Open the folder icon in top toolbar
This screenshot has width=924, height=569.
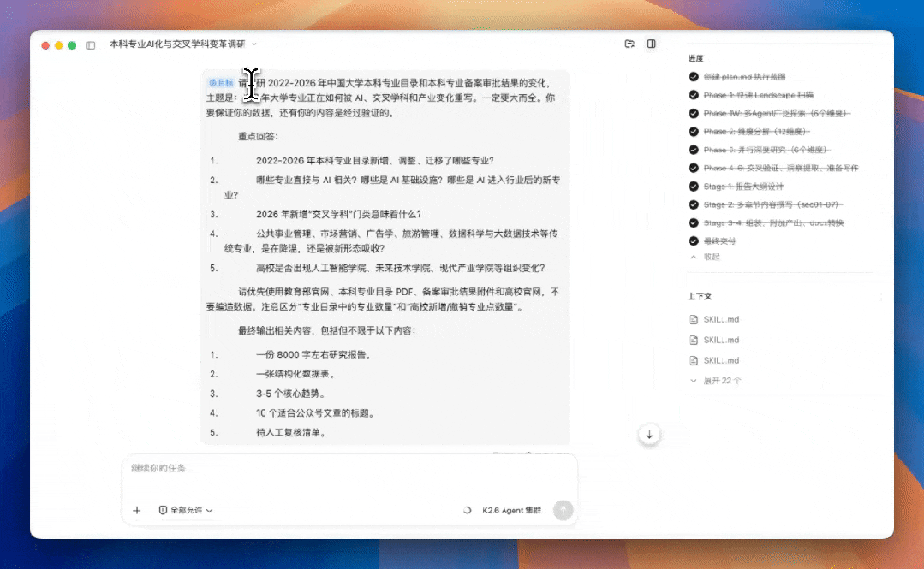coord(629,44)
